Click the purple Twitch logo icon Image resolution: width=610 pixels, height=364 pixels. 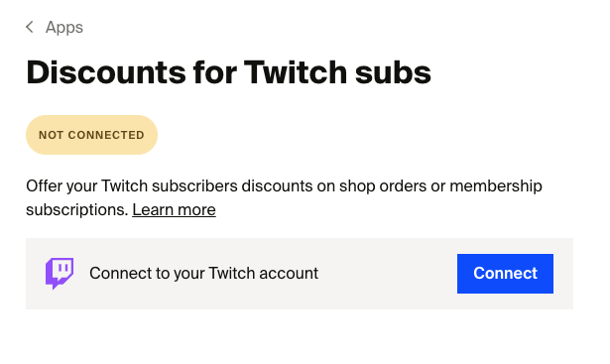point(60,274)
